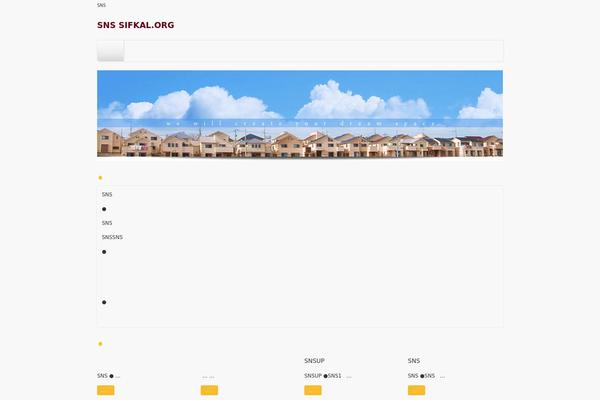Click the yellow button under 'SNS ●SNS' excerpt

coord(416,390)
